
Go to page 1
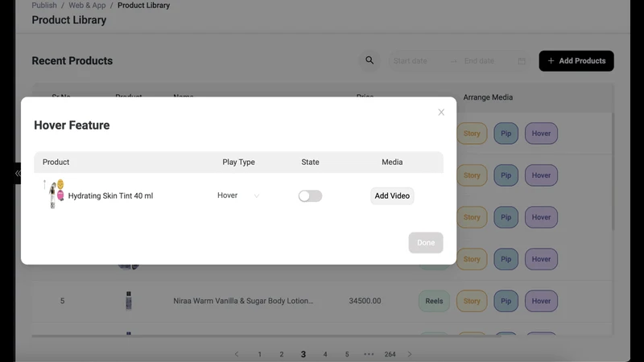(x=259, y=354)
